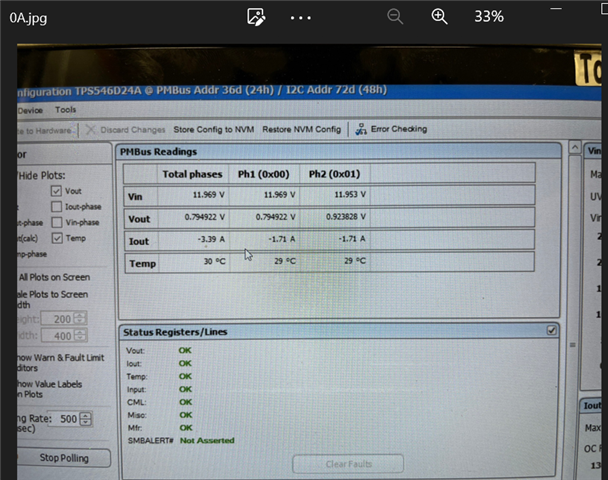The height and width of the screenshot is (480, 608).
Task: Click the Stop Polling button
Action: [64, 458]
